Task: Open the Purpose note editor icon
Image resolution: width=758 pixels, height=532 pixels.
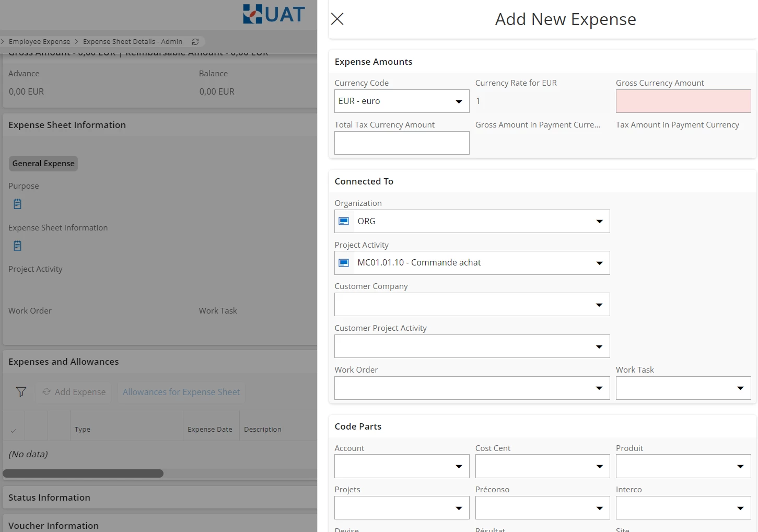Action: pos(17,204)
